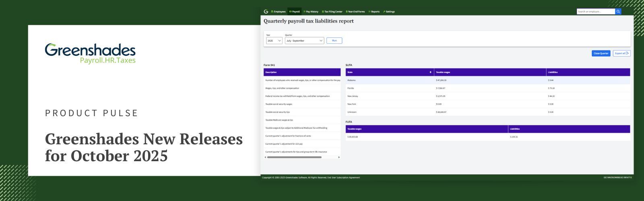Click the Export all button
The width and height of the screenshot is (644, 201).
[x=621, y=53]
